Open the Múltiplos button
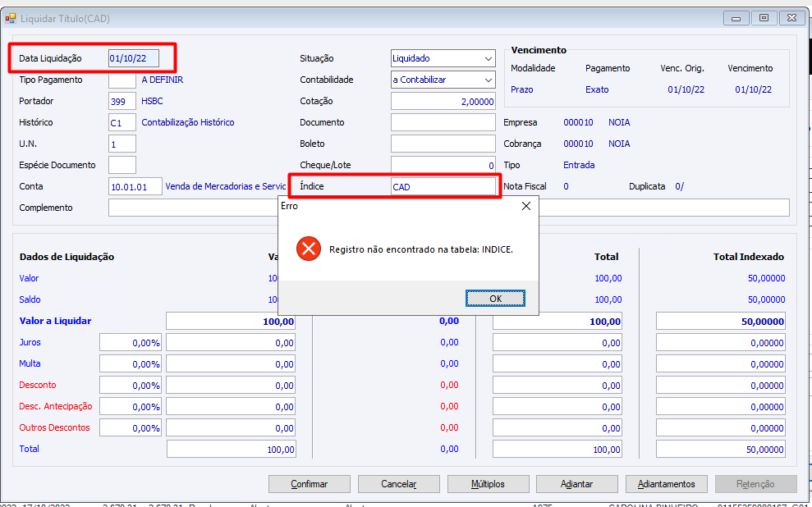812x507 pixels. [489, 484]
